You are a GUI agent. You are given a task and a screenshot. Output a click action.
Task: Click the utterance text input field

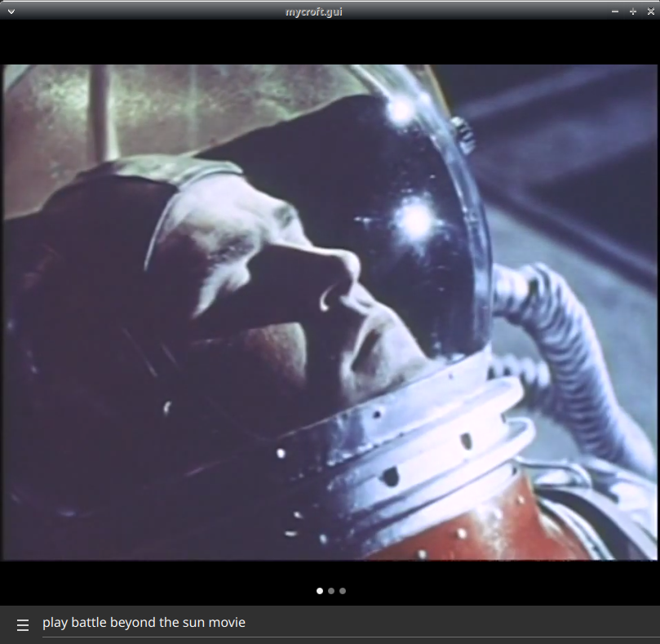[x=351, y=624]
